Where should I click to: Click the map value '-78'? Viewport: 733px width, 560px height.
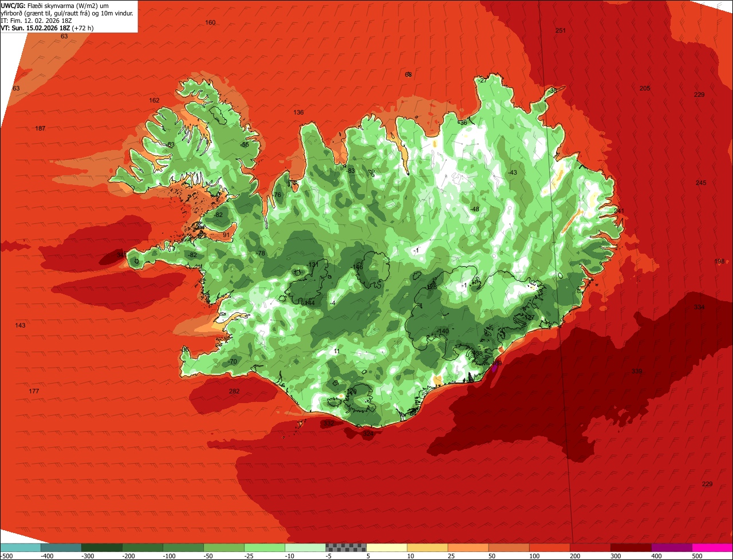[261, 253]
